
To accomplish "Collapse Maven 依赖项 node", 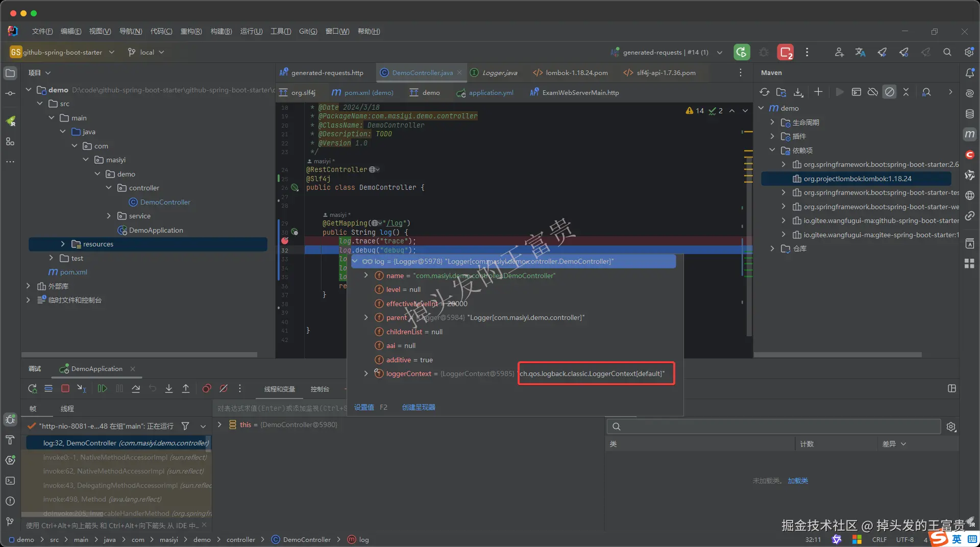I will [772, 151].
